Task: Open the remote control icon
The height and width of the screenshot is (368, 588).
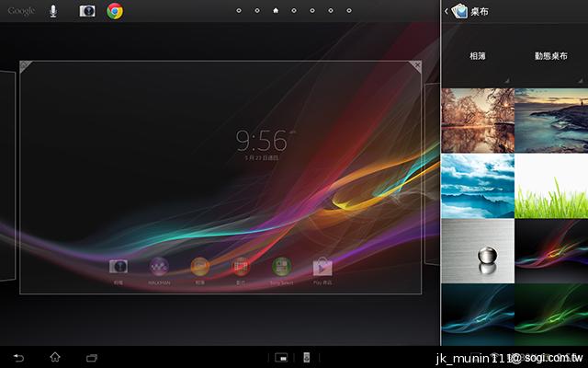Action: [x=306, y=358]
